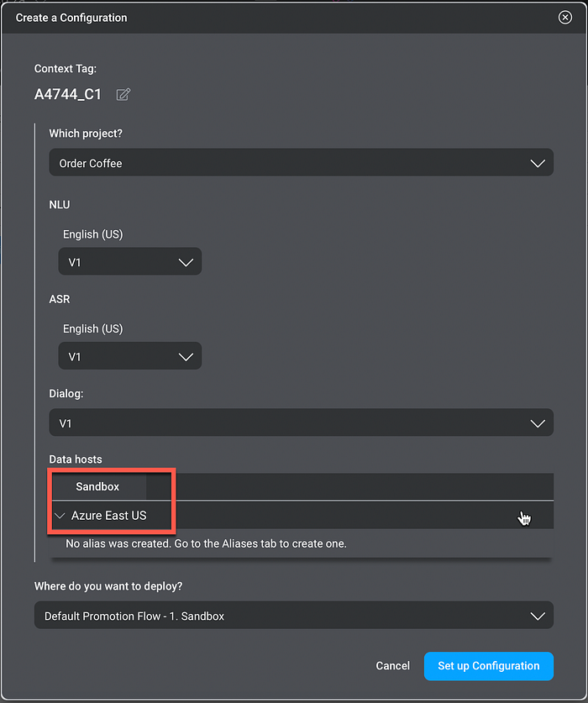Click the Cancel button
The image size is (588, 703).
tap(393, 666)
